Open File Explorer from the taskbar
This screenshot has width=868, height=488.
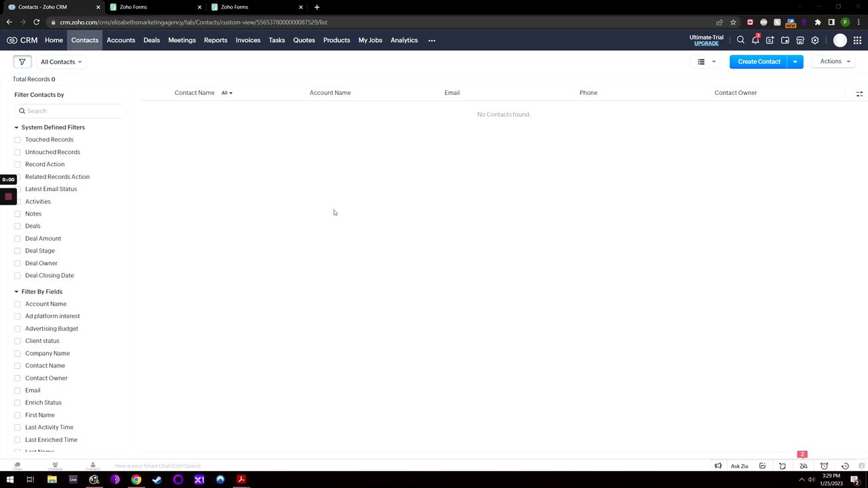point(52,479)
